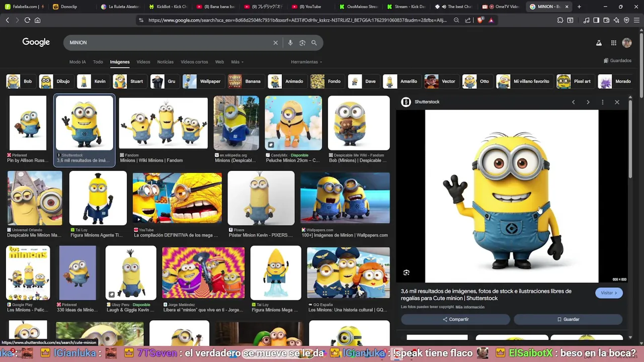Open the Google Labs flask icon
The image size is (644, 362).
coord(599,43)
